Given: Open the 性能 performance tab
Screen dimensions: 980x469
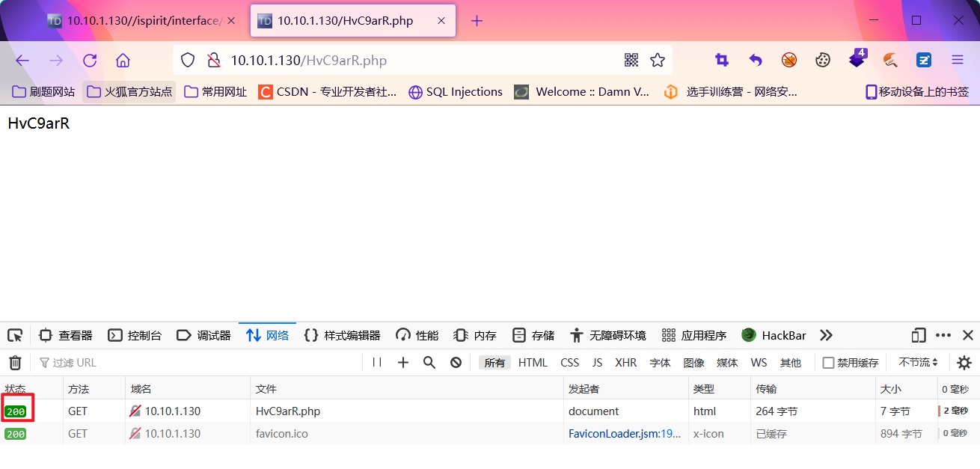Looking at the screenshot, I should click(417, 335).
